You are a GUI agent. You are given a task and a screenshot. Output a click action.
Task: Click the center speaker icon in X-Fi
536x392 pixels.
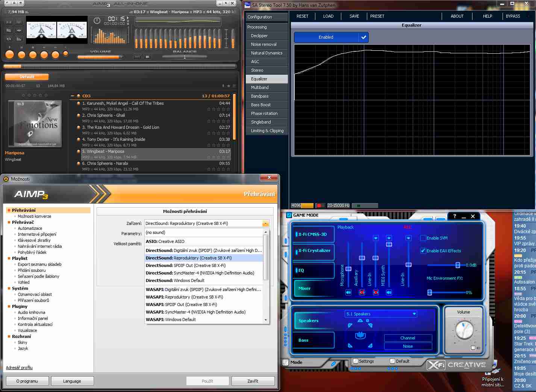[x=360, y=320]
